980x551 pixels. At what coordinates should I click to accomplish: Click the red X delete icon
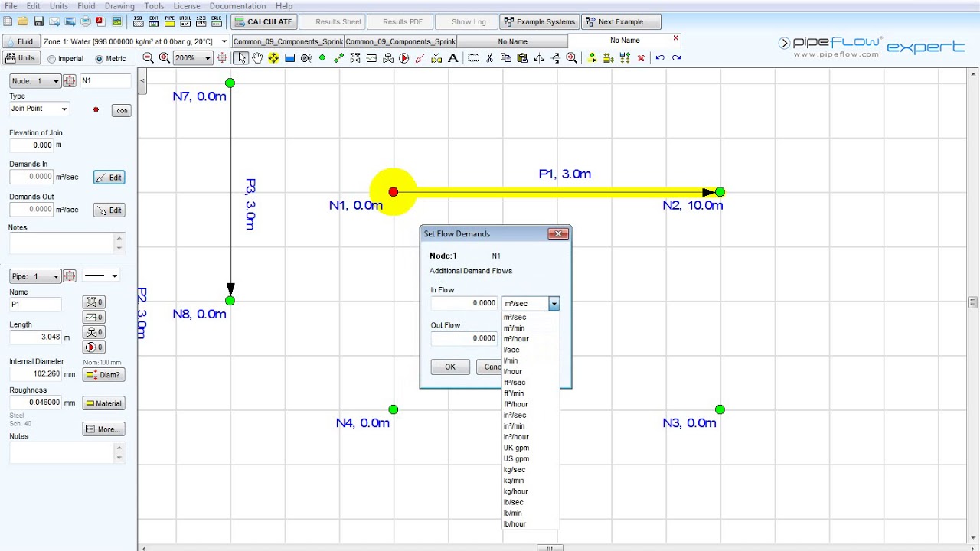pyautogui.click(x=641, y=58)
